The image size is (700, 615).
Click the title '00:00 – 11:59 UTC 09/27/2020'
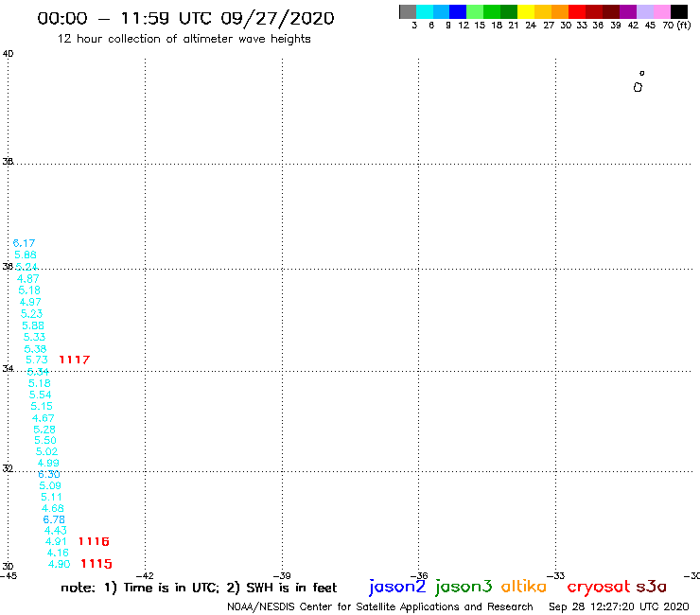tap(185, 19)
